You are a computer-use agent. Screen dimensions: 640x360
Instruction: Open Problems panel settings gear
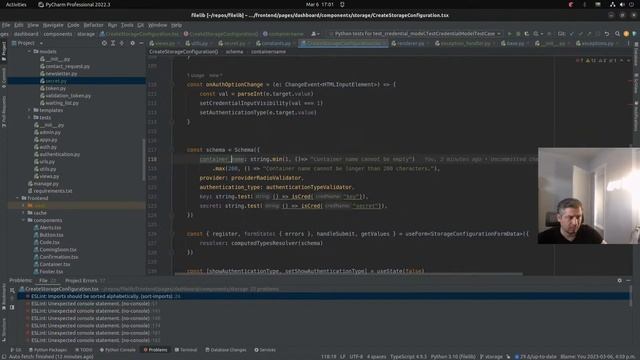click(x=620, y=280)
